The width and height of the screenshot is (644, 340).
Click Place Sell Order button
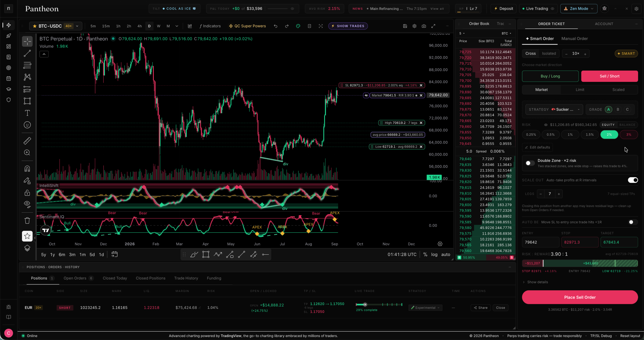[580, 297]
